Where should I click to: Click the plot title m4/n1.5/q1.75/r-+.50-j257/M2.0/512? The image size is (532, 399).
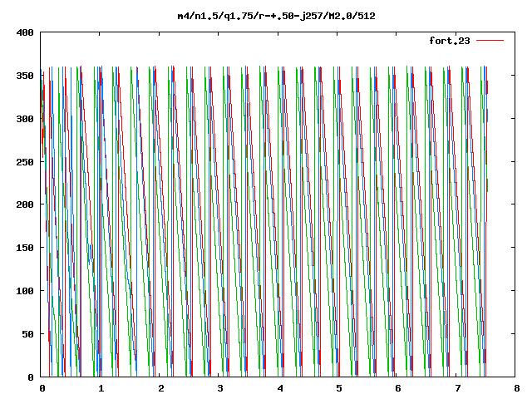[x=277, y=17]
